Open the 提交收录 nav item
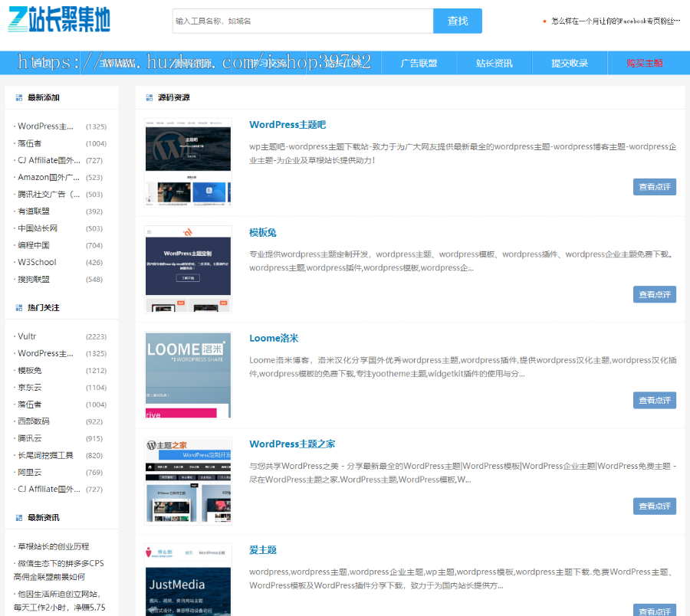This screenshot has width=690, height=616. coord(570,64)
